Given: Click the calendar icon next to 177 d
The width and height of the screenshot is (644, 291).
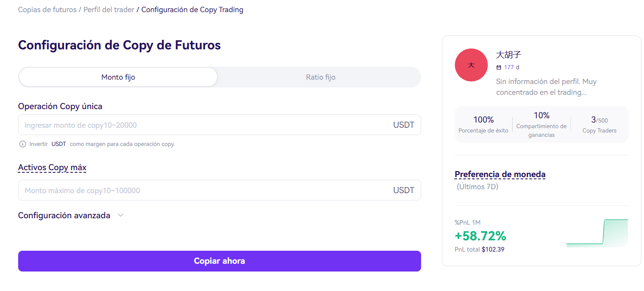Looking at the screenshot, I should [x=499, y=68].
